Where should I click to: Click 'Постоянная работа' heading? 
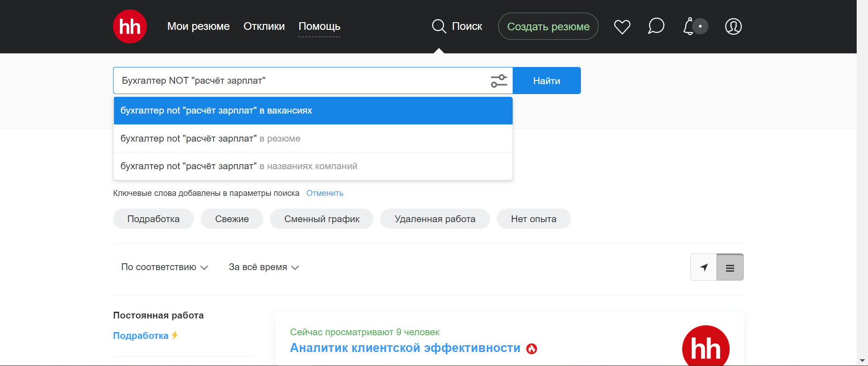pos(158,315)
